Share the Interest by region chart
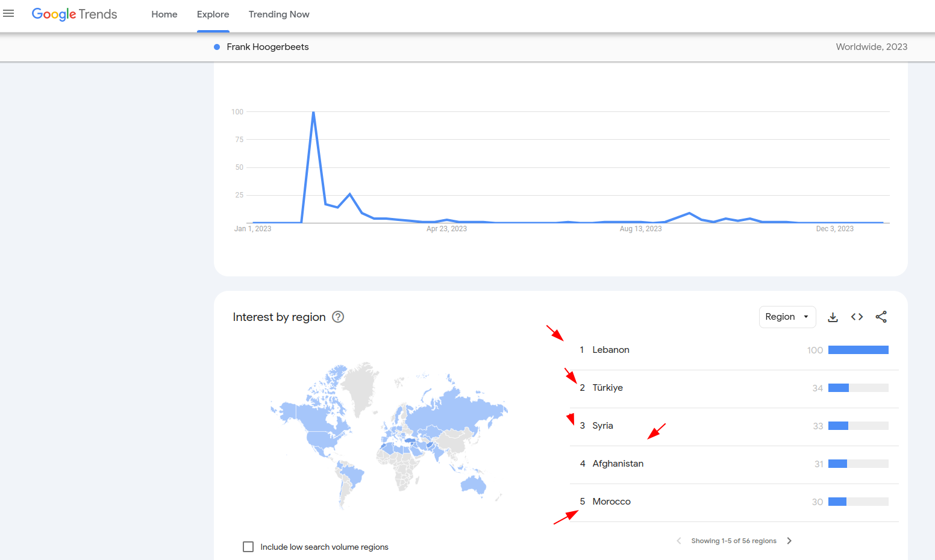 coord(881,317)
